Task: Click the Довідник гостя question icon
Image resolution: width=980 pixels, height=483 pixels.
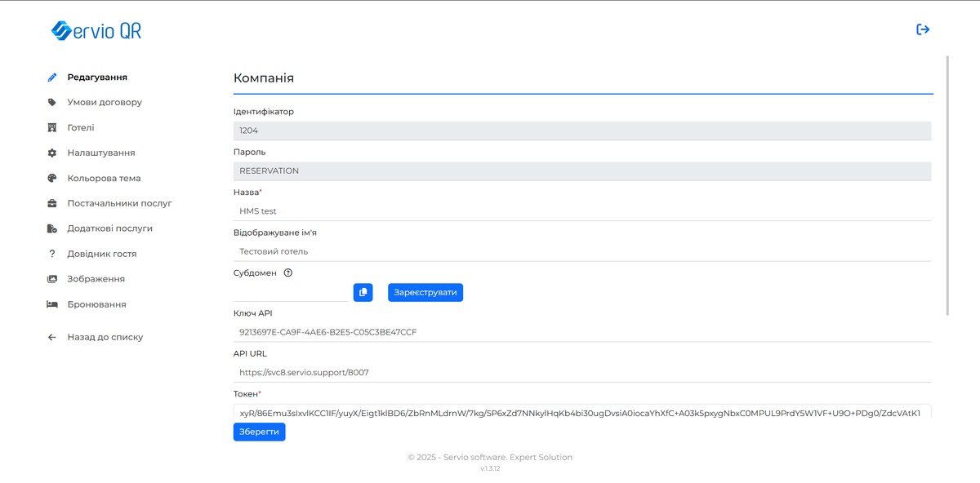Action: (51, 253)
